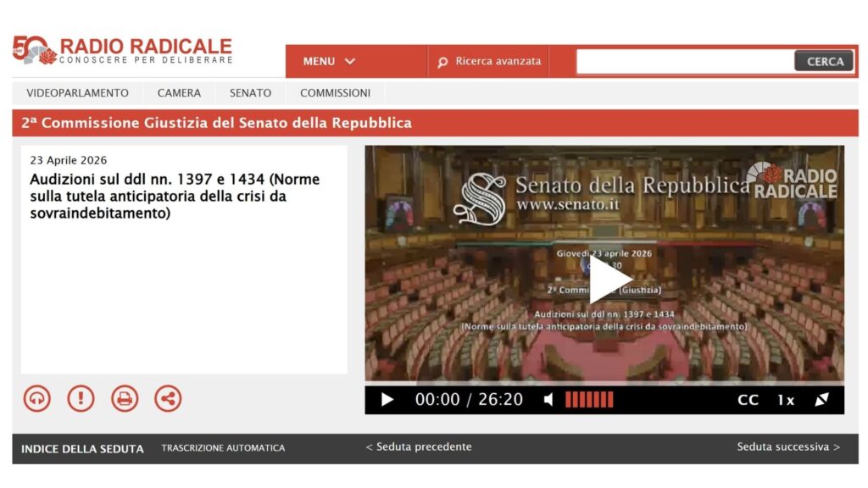Click the chevron next to MENU
868x488 pixels.
[350, 61]
